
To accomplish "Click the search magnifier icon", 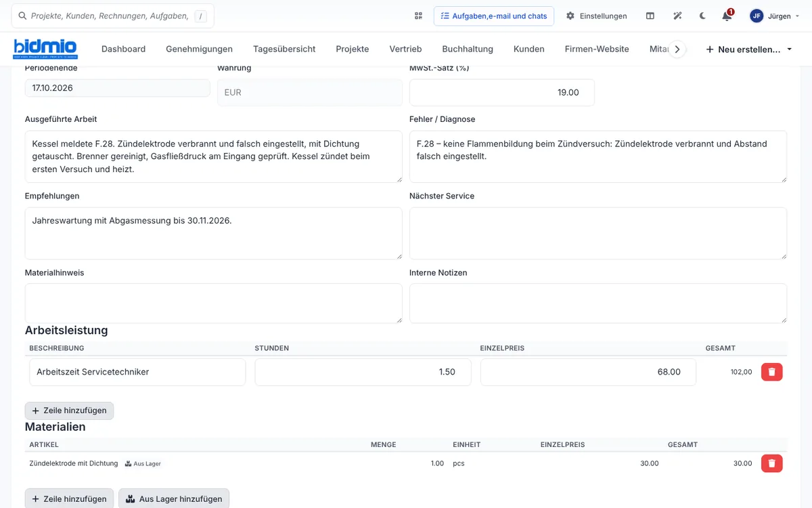I will [x=23, y=16].
